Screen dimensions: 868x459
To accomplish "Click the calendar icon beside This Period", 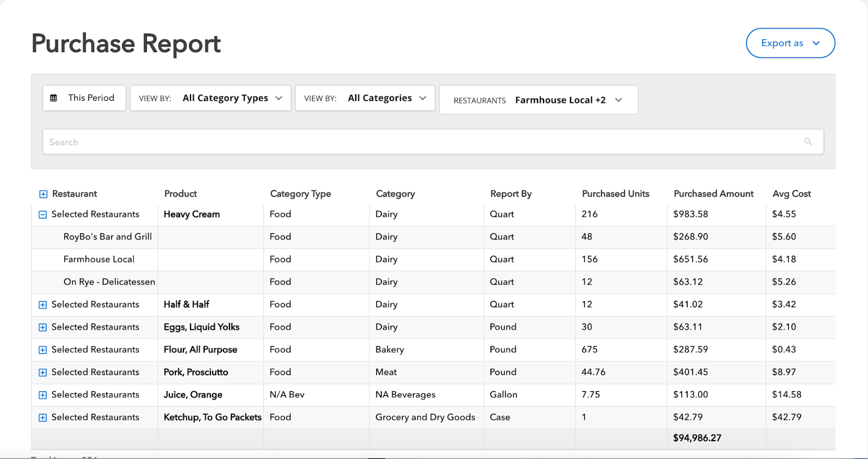I will tap(54, 98).
